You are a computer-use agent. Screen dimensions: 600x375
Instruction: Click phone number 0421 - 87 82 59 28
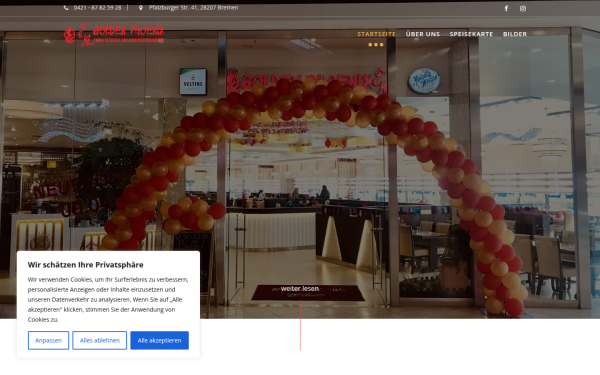[x=97, y=8]
